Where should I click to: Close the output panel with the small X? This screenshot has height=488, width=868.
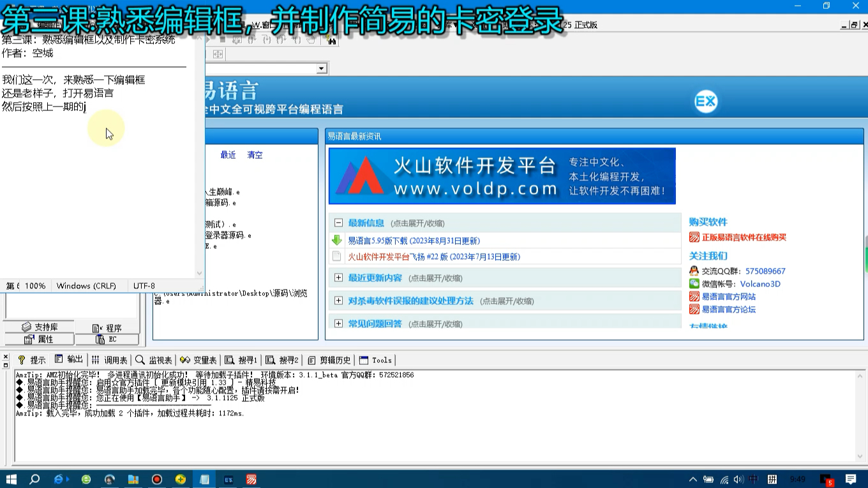5,357
